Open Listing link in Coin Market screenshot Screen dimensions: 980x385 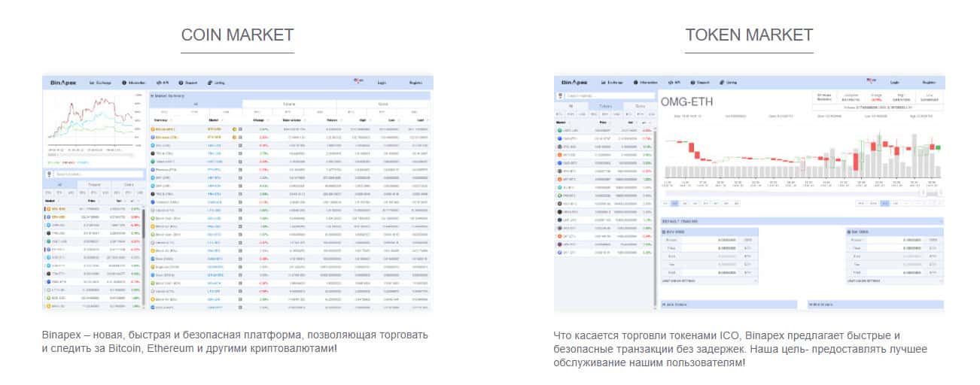tap(216, 82)
